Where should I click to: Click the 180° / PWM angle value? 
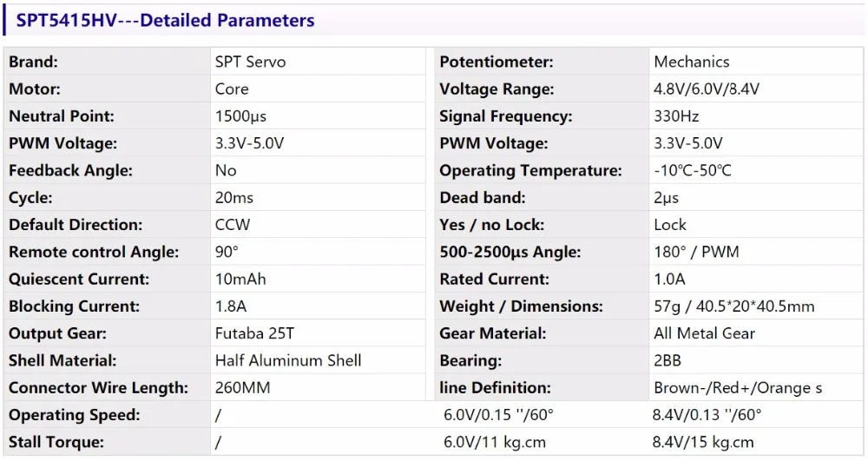pos(696,252)
